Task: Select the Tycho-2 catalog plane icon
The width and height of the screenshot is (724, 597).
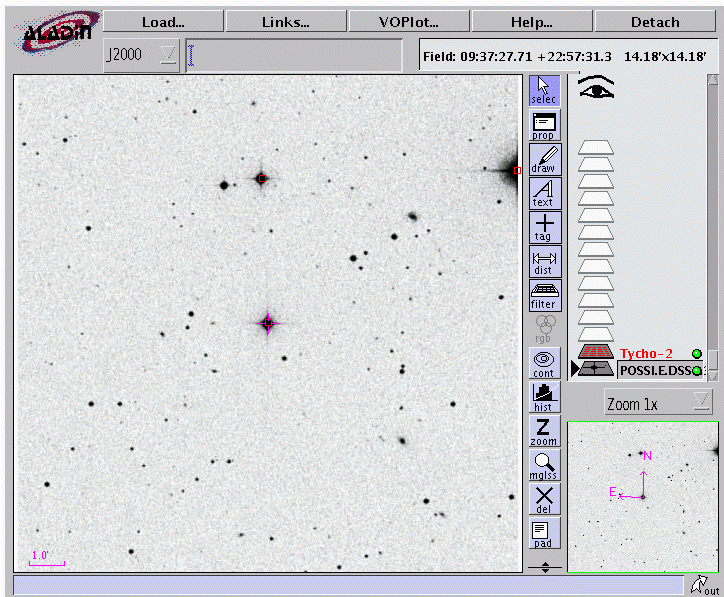Action: [596, 352]
